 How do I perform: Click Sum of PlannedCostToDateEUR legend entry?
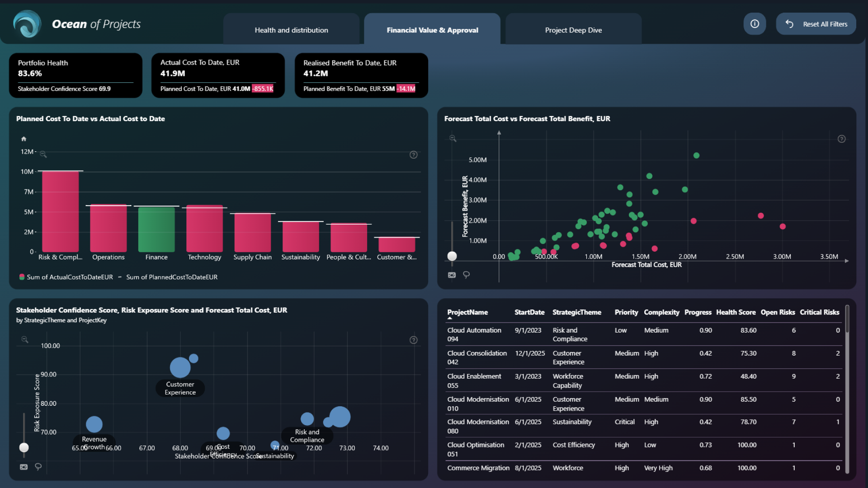point(168,277)
